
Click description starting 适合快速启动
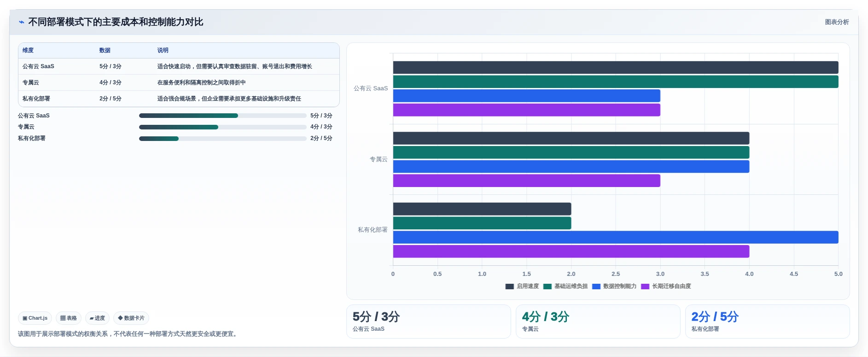click(x=235, y=66)
